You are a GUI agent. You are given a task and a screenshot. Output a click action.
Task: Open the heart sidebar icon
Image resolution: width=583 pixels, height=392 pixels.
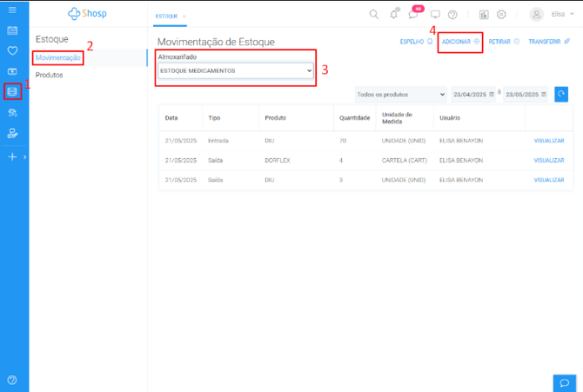(x=12, y=50)
